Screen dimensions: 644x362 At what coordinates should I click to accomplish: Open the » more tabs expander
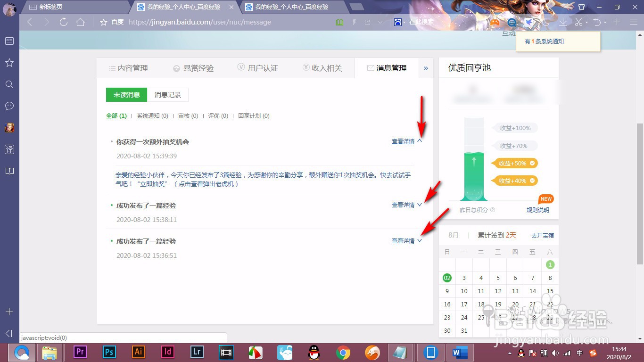426,68
